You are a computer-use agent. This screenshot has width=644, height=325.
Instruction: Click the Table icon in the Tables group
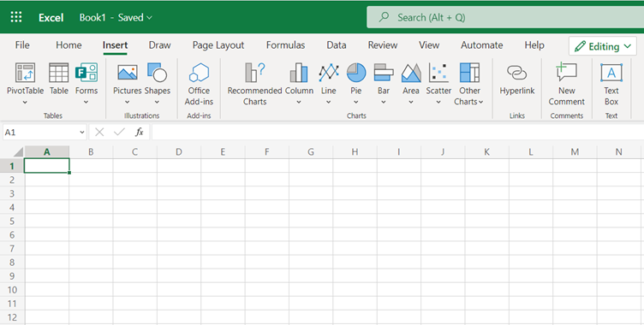click(59, 73)
